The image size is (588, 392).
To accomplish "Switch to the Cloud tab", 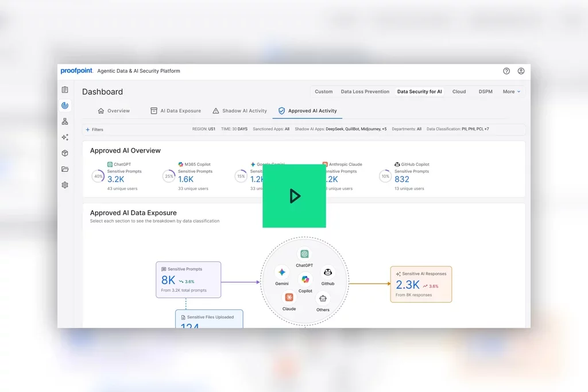I will point(459,91).
